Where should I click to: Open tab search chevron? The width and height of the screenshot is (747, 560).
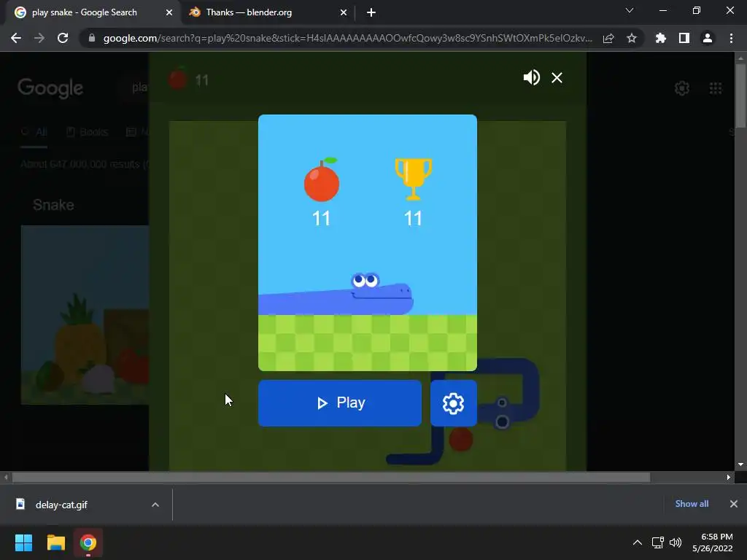coord(630,10)
